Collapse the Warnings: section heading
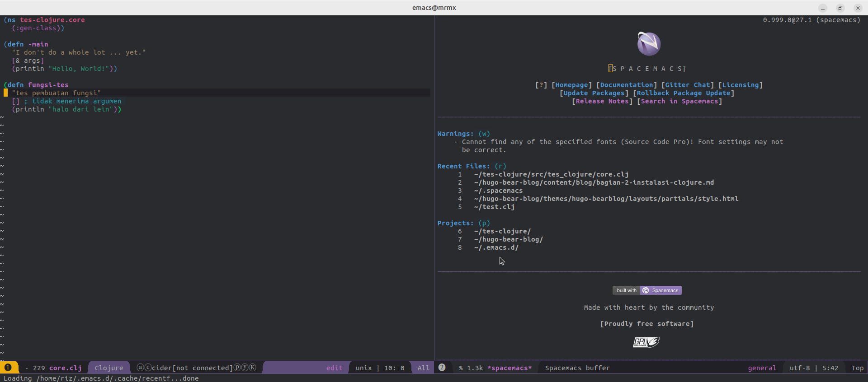 (x=455, y=134)
